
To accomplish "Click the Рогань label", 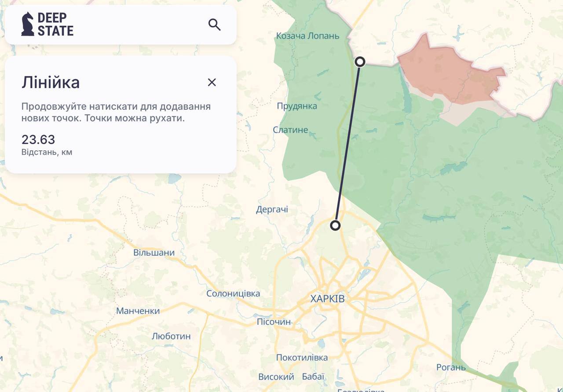I will [451, 367].
